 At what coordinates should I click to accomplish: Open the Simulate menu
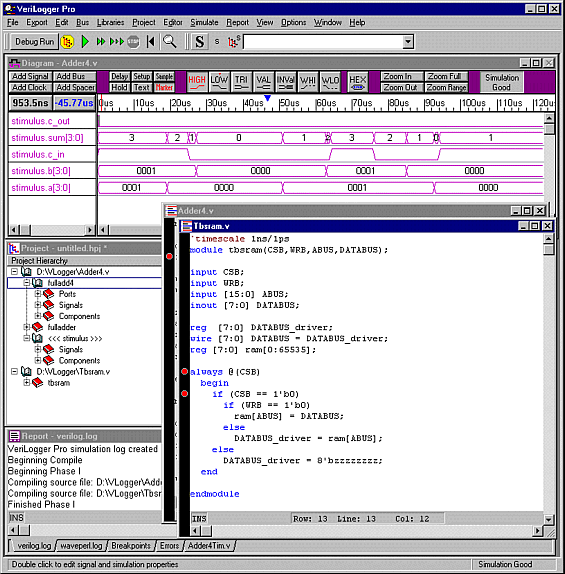(204, 23)
